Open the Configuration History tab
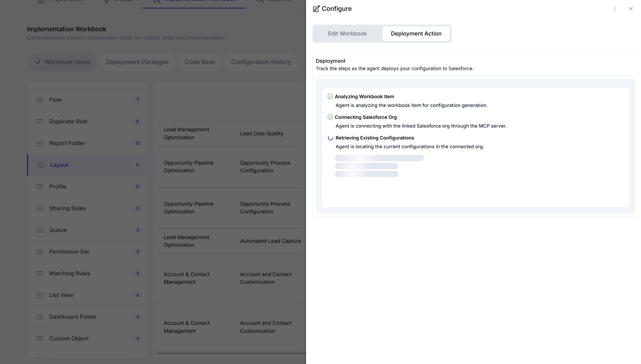The width and height of the screenshot is (641, 364). [x=261, y=62]
